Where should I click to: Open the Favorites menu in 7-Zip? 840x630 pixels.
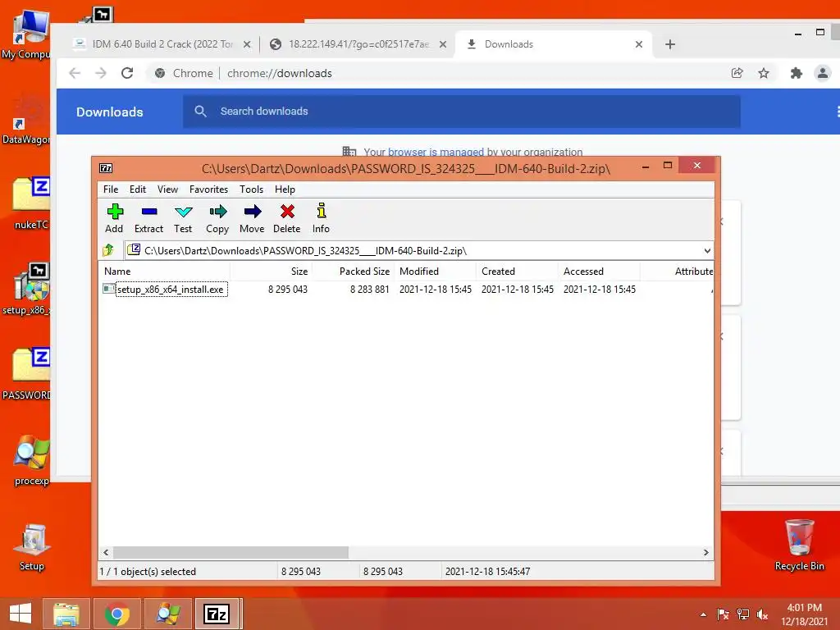pyautogui.click(x=208, y=189)
